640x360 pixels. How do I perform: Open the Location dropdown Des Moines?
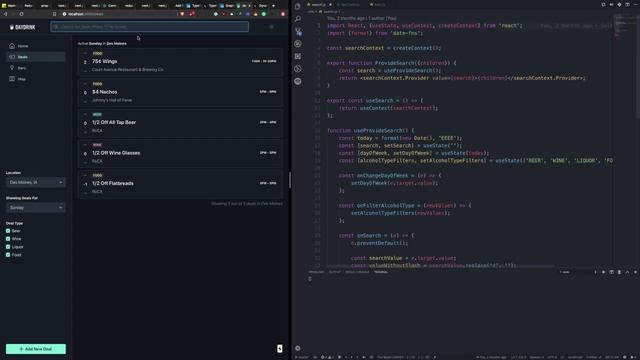(36, 182)
